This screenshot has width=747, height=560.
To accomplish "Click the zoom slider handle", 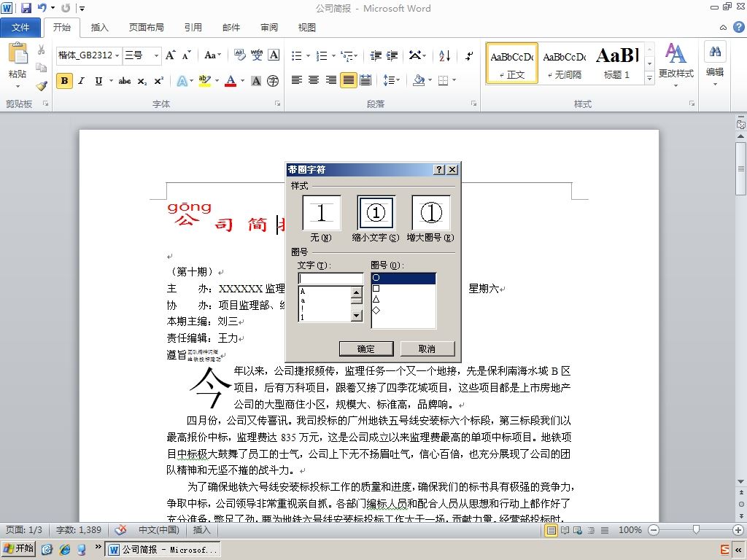I will pos(696,530).
